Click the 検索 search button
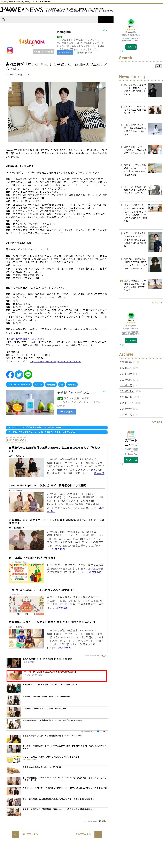This screenshot has height=868, width=163. pos(158,66)
